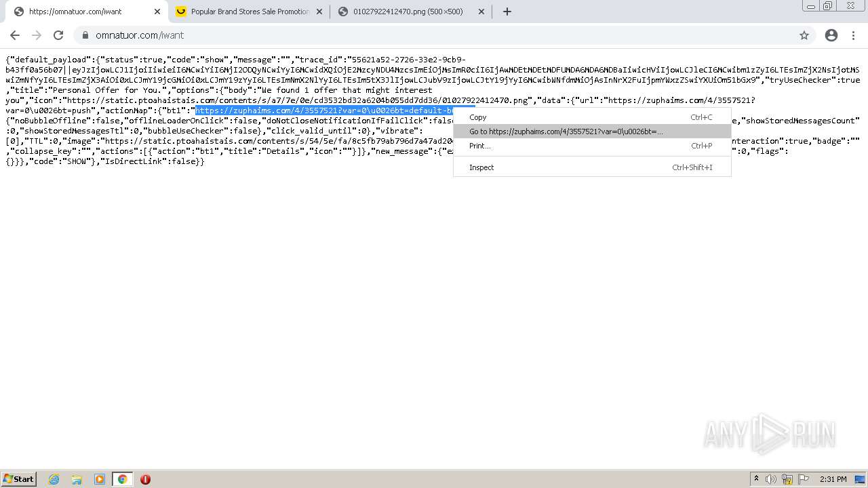Go back using the browser back arrow
Screen dimensions: 868x488
coord(15,35)
